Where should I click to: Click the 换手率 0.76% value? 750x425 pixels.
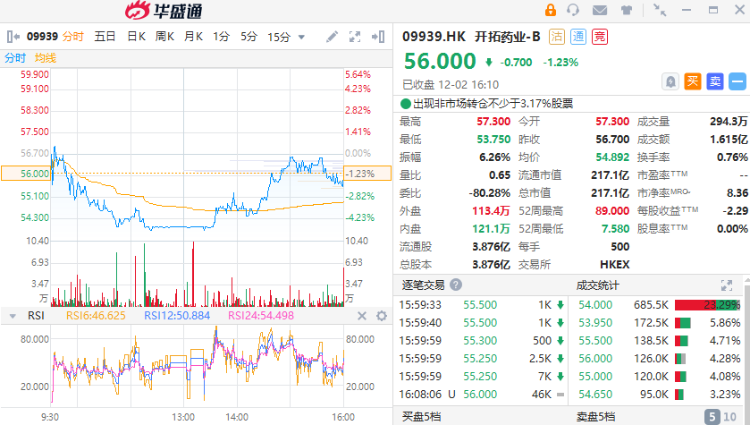[x=732, y=157]
